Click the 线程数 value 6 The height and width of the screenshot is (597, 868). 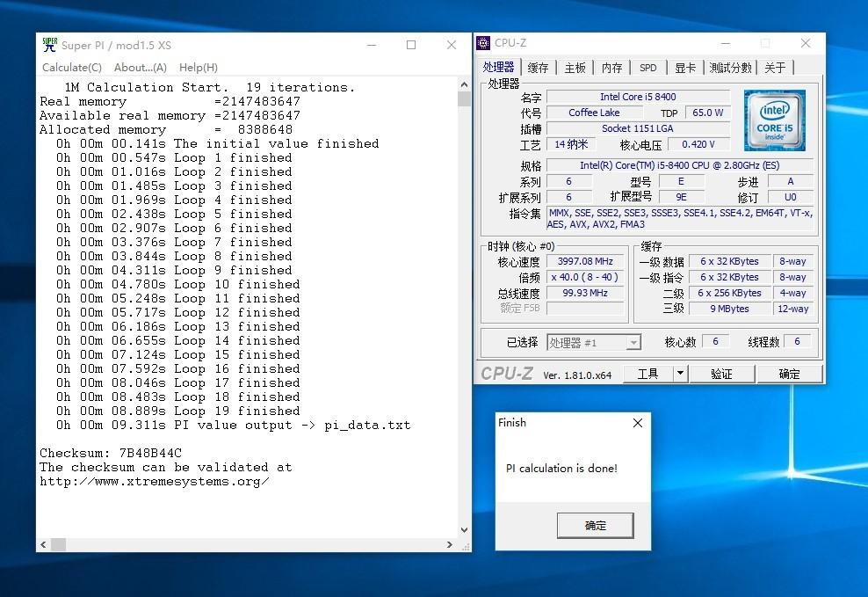click(797, 342)
